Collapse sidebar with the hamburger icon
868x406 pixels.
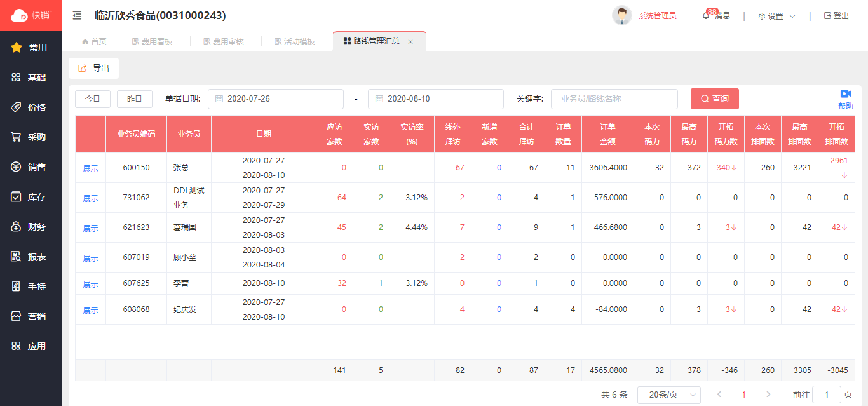[77, 15]
